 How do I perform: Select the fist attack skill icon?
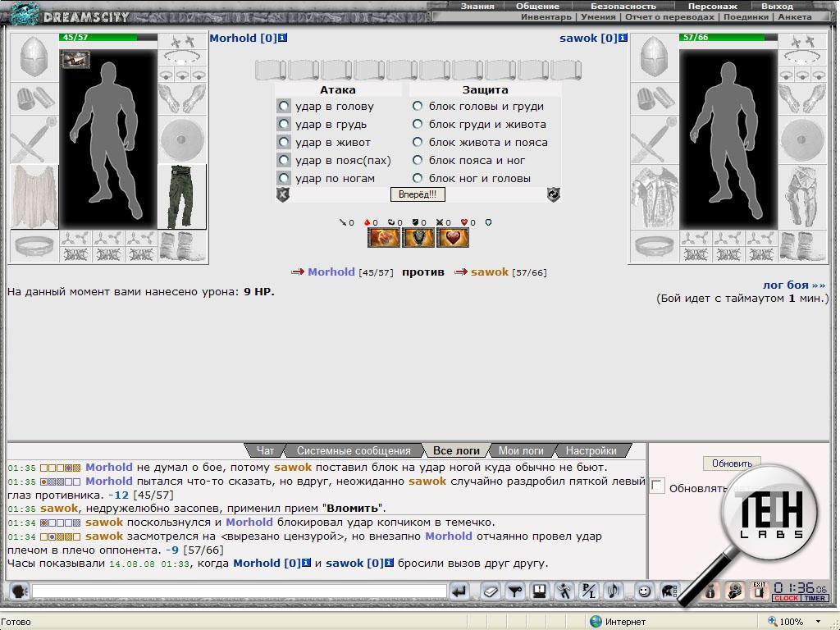pos(384,238)
